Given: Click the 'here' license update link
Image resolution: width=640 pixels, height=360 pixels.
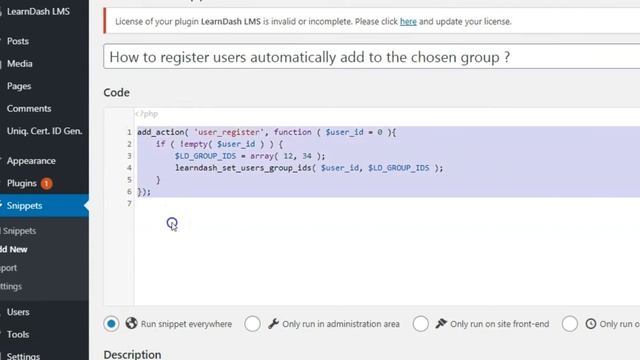Looking at the screenshot, I should 408,21.
